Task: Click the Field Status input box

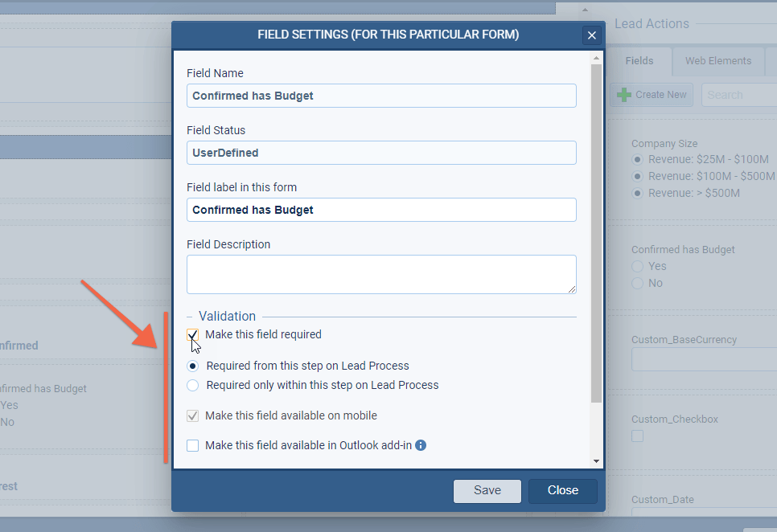Action: 381,153
